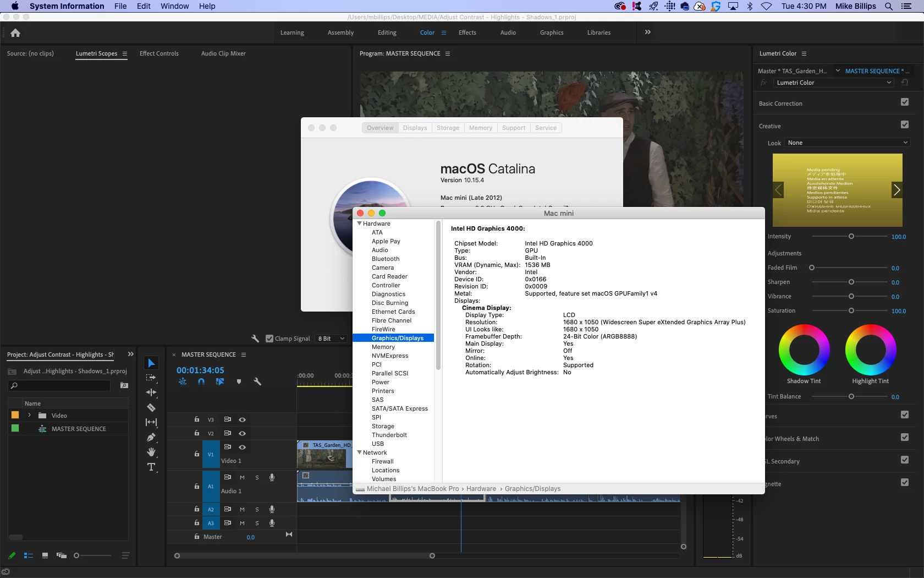Select the Selection tool arrow
Viewport: 924px width, 578px height.
pyautogui.click(x=151, y=363)
